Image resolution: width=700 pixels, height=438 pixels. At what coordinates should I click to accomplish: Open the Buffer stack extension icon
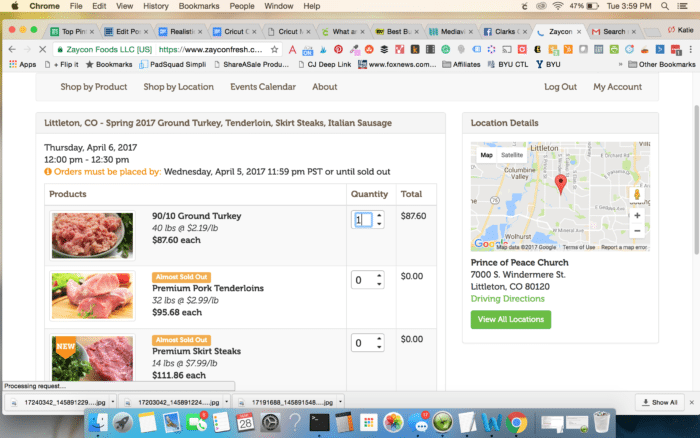(384, 49)
